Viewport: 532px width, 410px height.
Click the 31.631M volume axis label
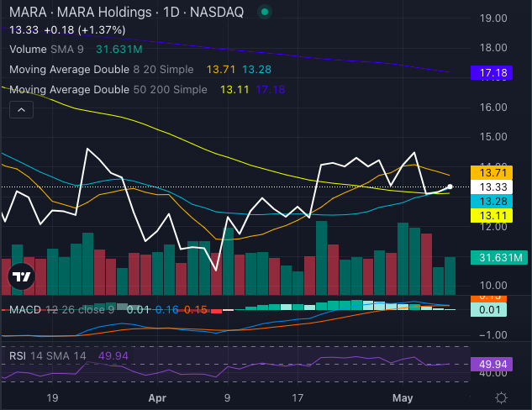[499, 257]
